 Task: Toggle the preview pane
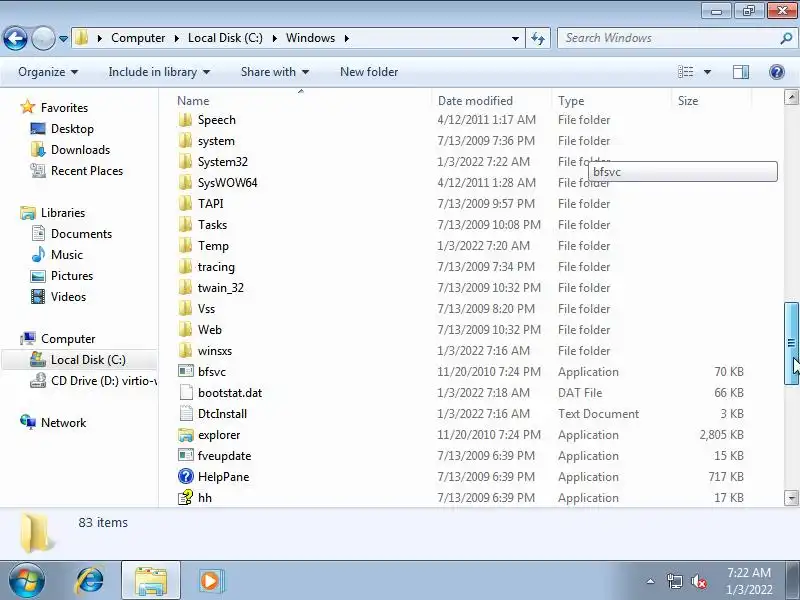tap(741, 72)
